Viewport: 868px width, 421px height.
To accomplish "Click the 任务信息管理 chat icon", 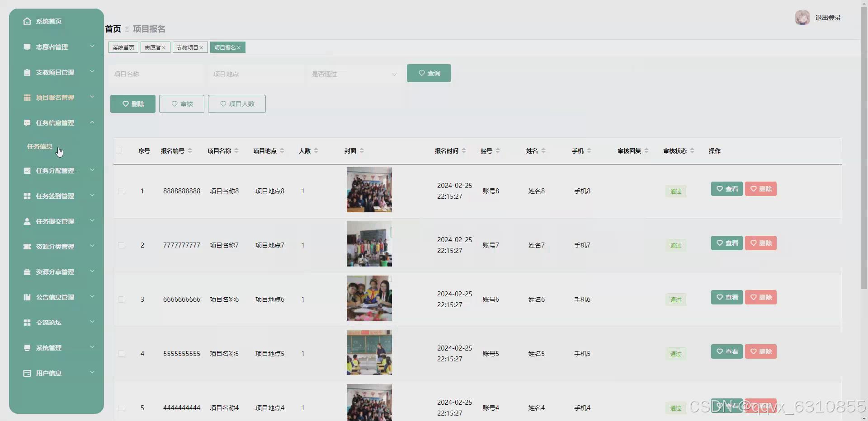I will pyautogui.click(x=27, y=123).
